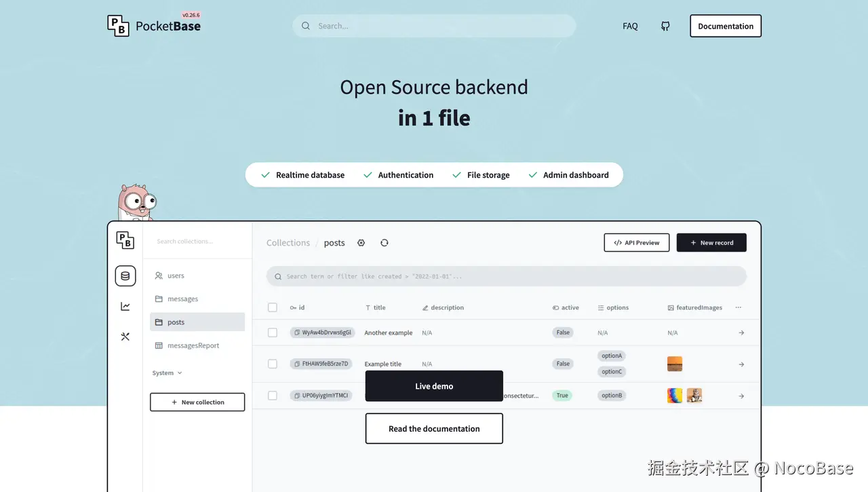Viewport: 868px width, 492px height.
Task: Click the messages folder icon
Action: pos(159,299)
